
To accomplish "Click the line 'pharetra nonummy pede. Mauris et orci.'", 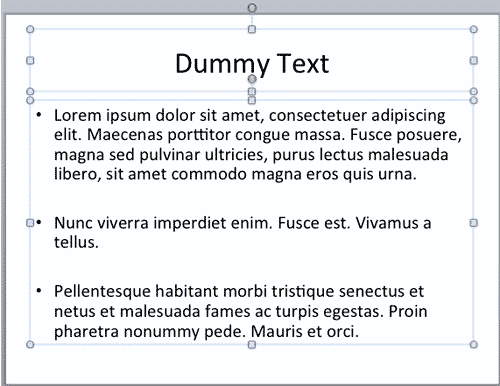I will [206, 331].
